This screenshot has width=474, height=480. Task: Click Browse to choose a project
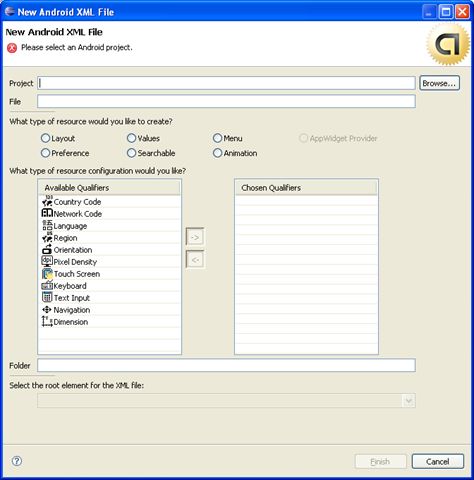click(x=439, y=83)
